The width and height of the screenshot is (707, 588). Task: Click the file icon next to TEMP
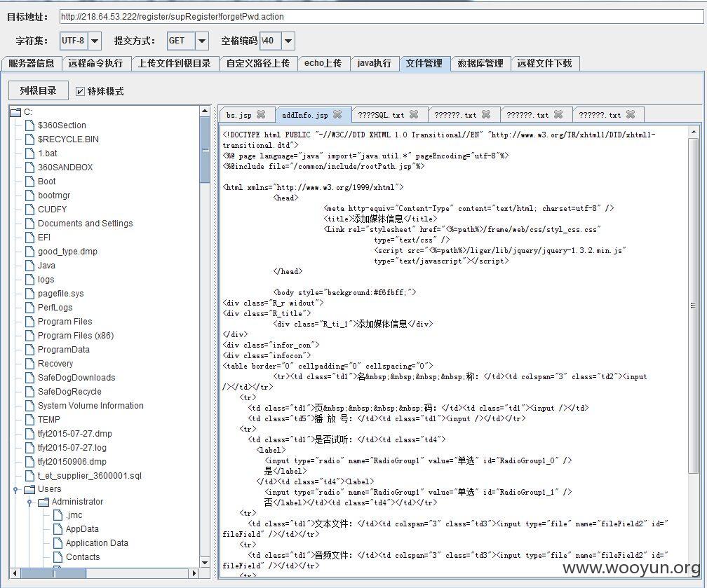click(29, 420)
